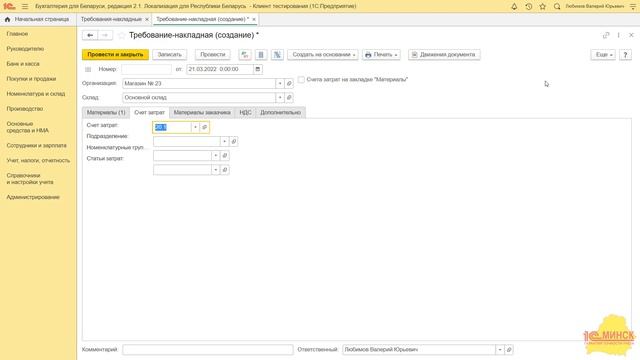Open the Производство section
The image size is (640, 360).
pos(24,109)
